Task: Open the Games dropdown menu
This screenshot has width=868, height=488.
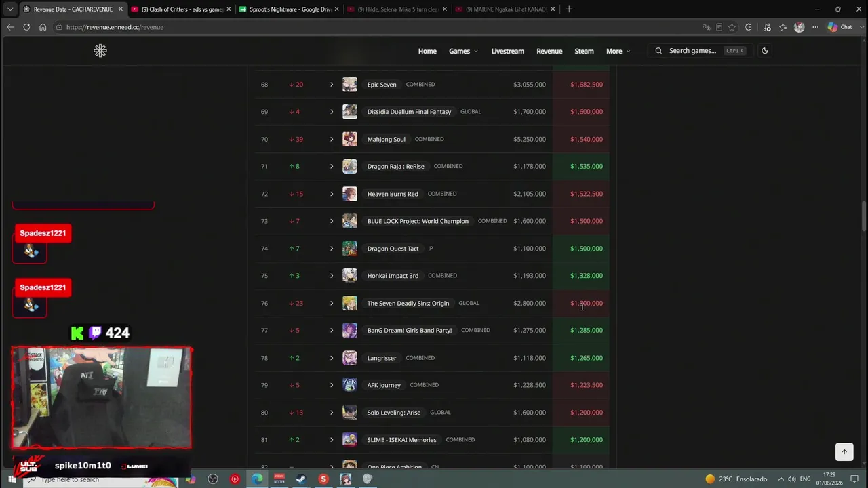Action: 463,51
